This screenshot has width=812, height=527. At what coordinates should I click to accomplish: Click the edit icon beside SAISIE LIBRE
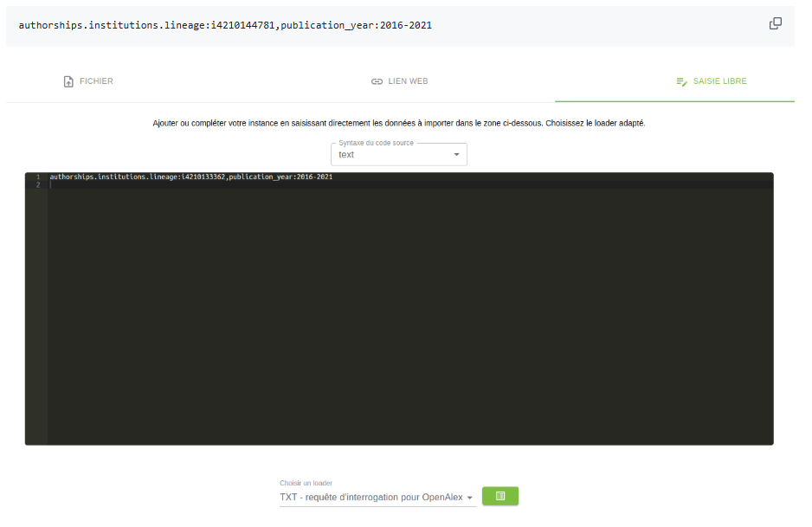coord(681,82)
